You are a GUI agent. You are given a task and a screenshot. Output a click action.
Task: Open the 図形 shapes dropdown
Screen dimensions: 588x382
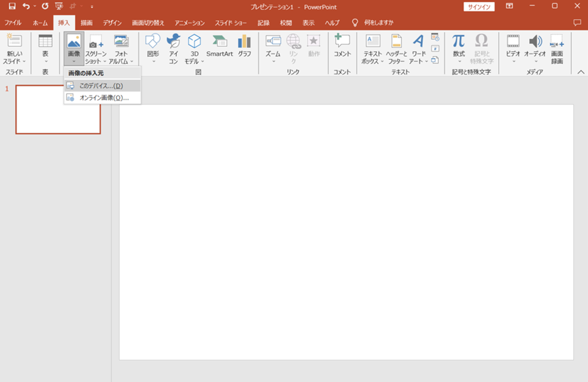point(153,48)
